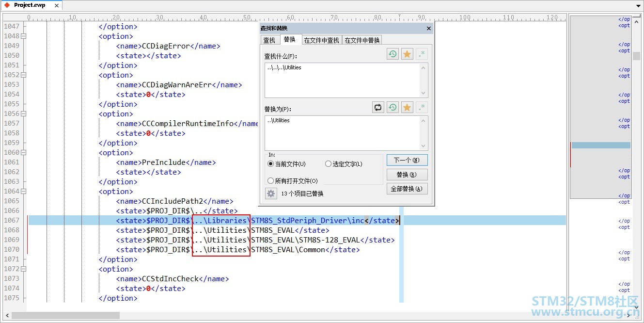Image resolution: width=644 pixels, height=323 pixels.
Task: Click Common path text on line 1070
Action: coord(312,250)
